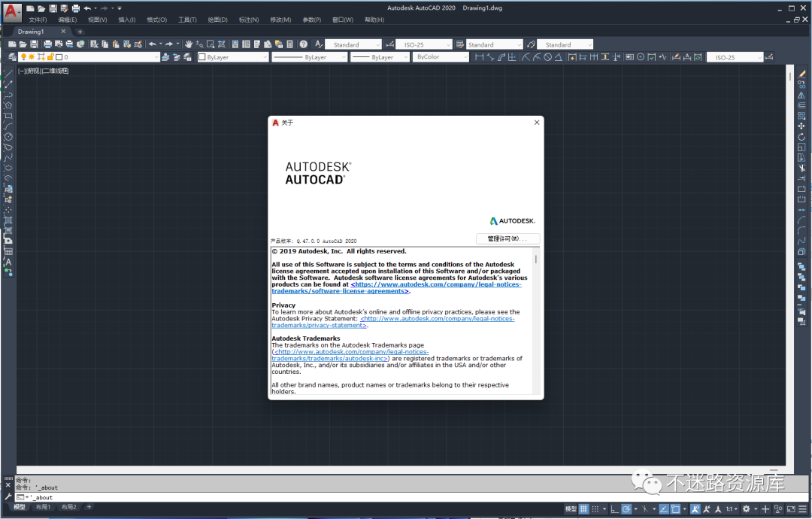Select the Angular dimension tool icon

pyautogui.click(x=558, y=57)
